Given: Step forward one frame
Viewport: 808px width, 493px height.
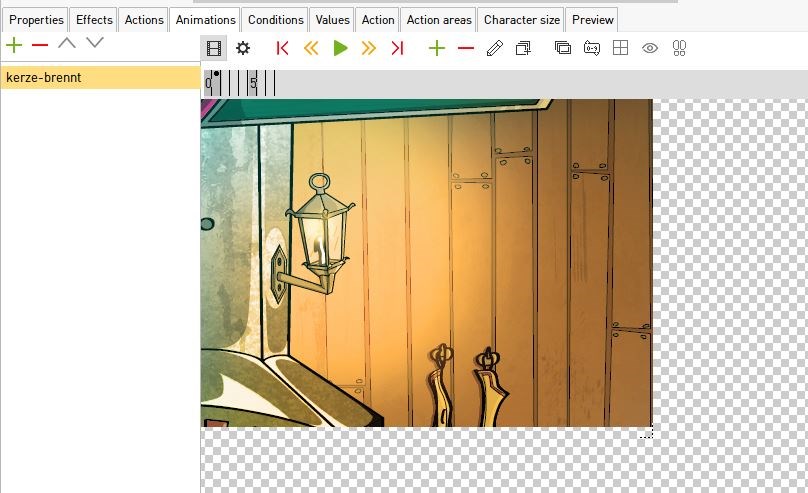Looking at the screenshot, I should pos(368,48).
